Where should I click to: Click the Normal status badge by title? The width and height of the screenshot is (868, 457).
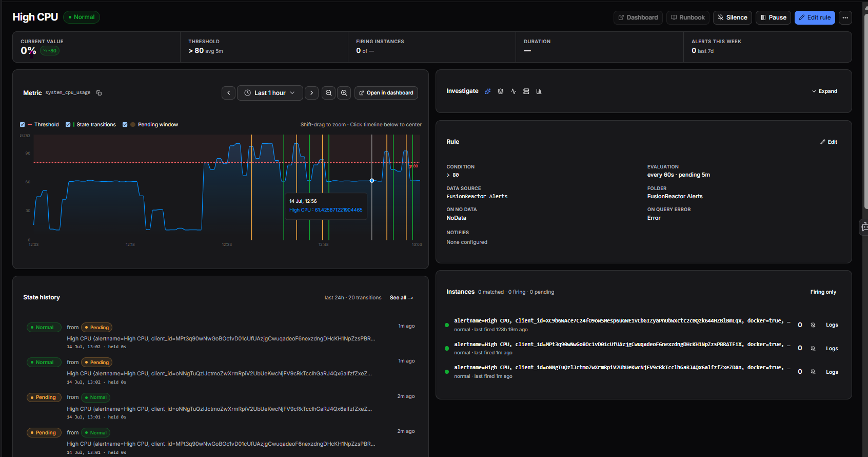click(82, 17)
